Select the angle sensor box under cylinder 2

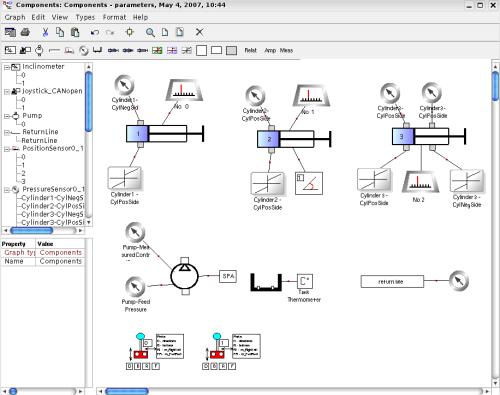pos(309,183)
